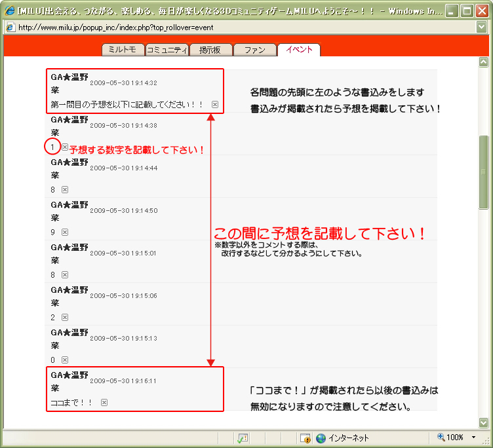The width and height of the screenshot is (493, 448).
Task: Click the privacy report icon in status bar
Action: [305, 438]
